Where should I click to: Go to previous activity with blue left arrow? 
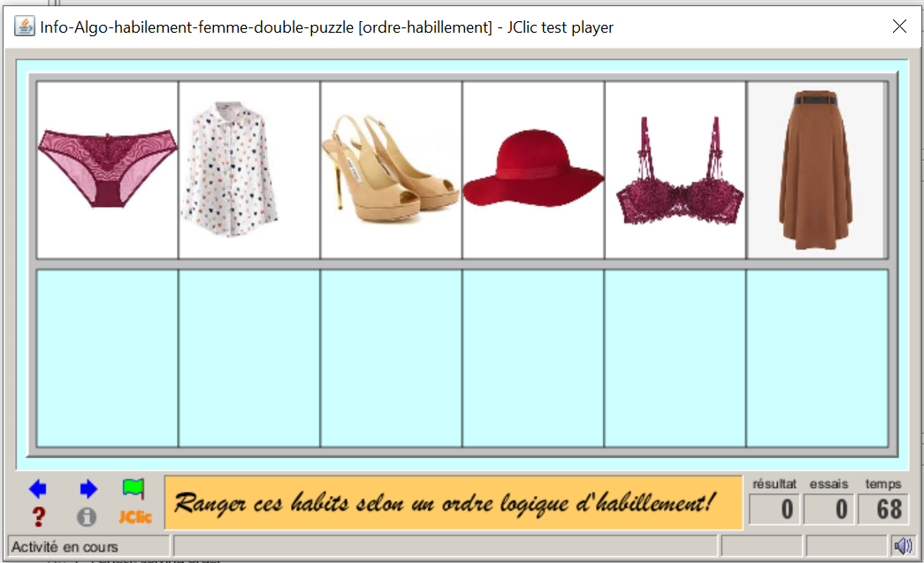pyautogui.click(x=38, y=489)
